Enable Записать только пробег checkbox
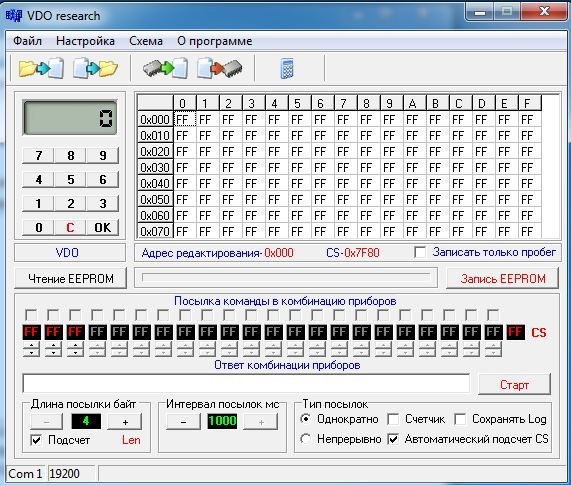 click(x=420, y=252)
